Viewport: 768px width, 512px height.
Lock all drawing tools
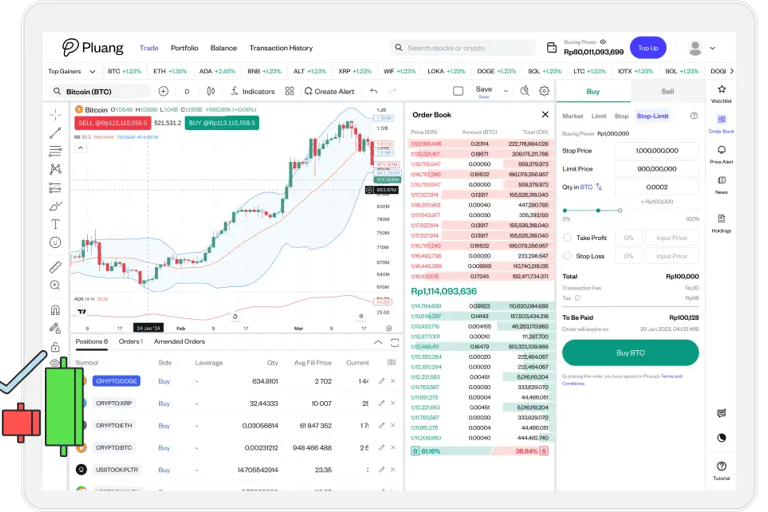pyautogui.click(x=55, y=347)
